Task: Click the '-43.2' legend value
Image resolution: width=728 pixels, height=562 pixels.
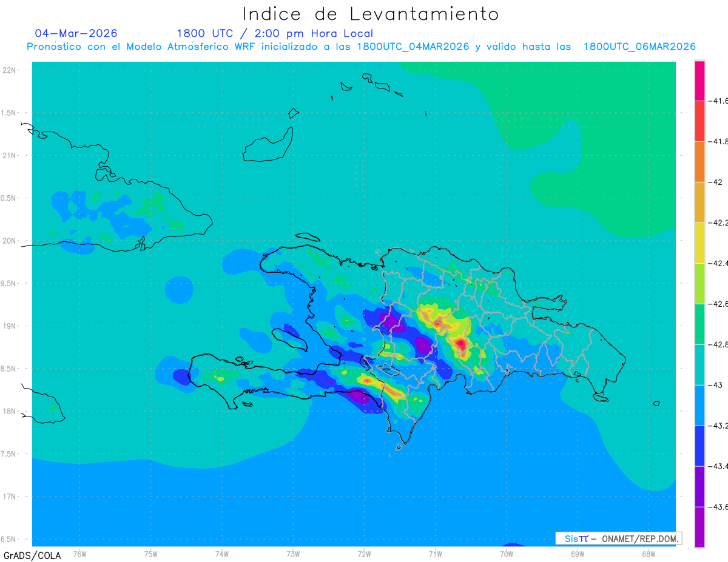Action: pos(719,426)
